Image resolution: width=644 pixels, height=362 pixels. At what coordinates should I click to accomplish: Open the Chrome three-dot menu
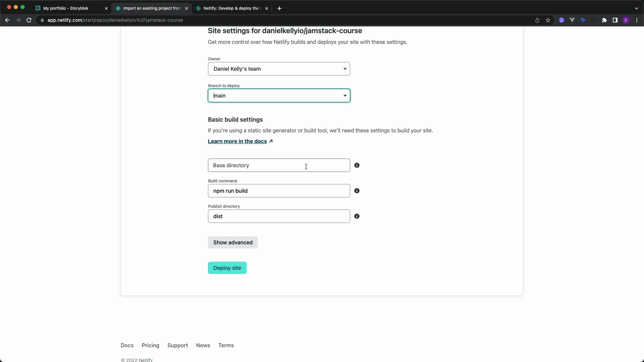(637, 20)
